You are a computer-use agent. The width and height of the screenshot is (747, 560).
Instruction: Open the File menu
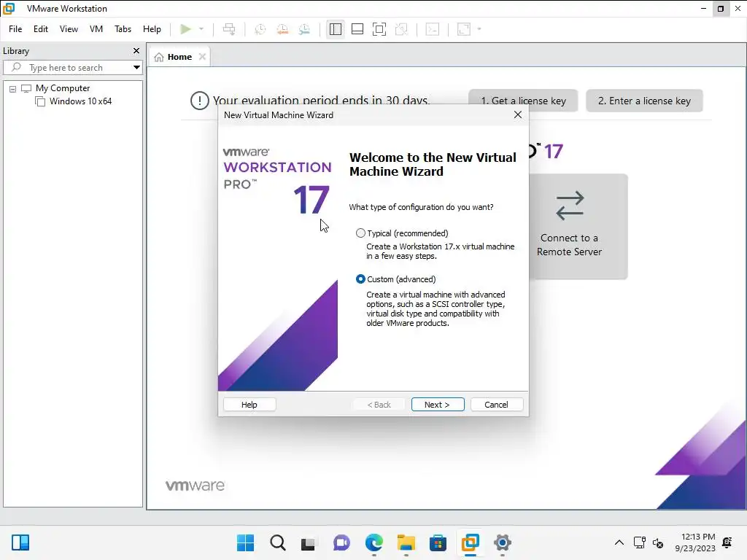coord(15,29)
